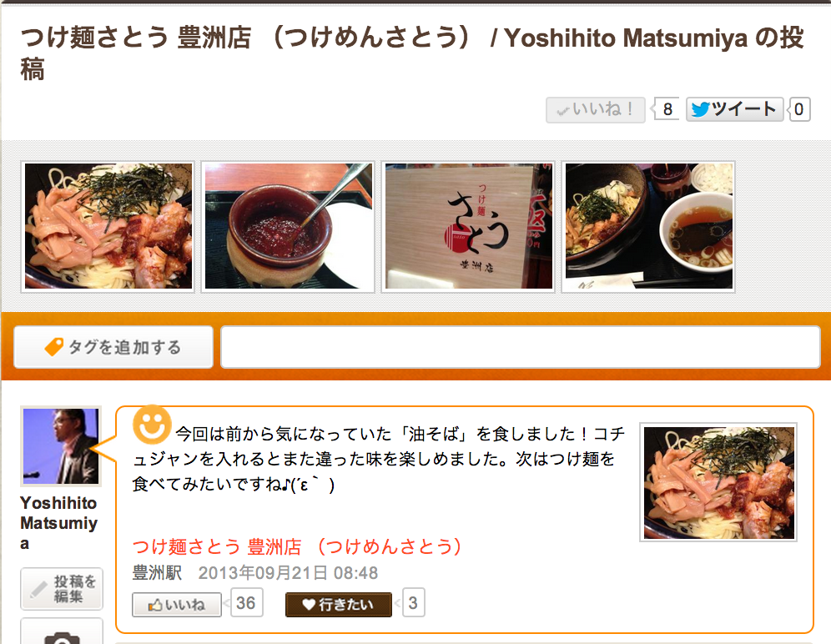This screenshot has height=644, width=831.
Task: Open the gochujang pot photo thumbnail
Action: pyautogui.click(x=289, y=226)
